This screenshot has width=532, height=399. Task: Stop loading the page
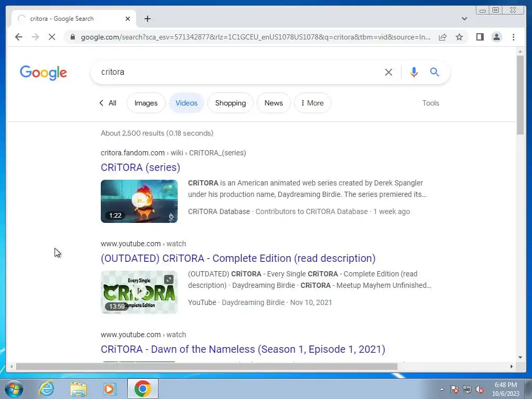pyautogui.click(x=52, y=37)
